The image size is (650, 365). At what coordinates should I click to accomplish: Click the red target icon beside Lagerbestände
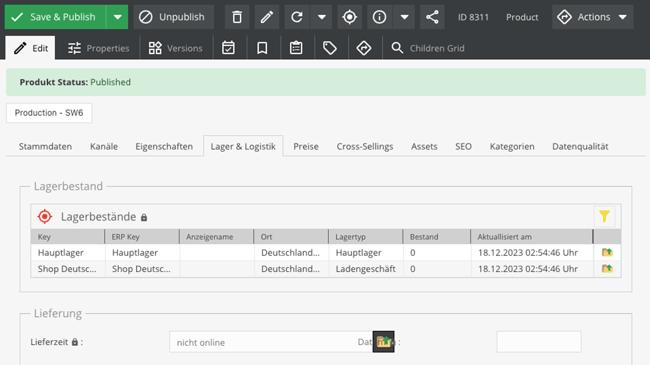point(45,217)
